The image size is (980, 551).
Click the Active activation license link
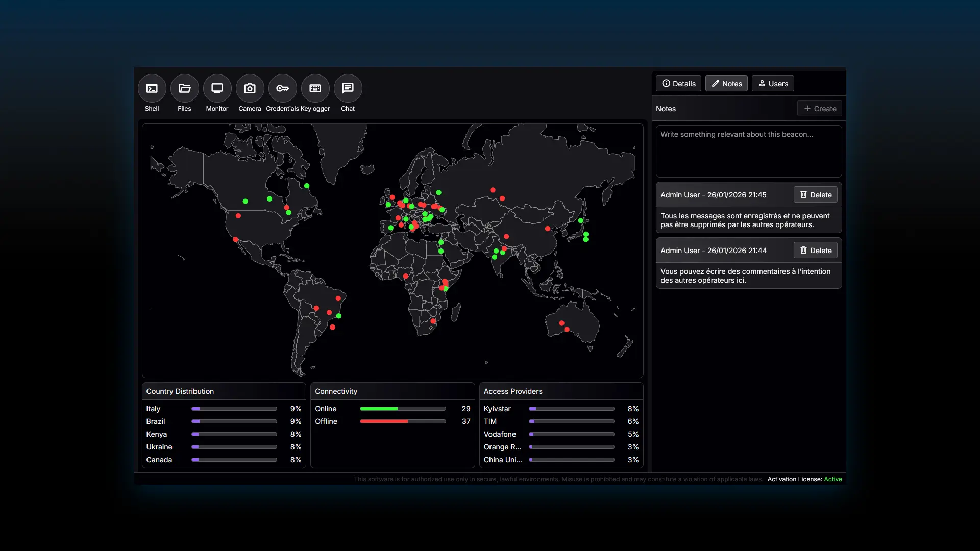tap(832, 479)
